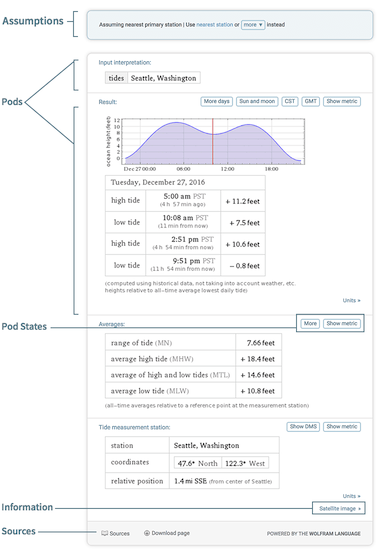Switch time zone to GMT
This screenshot has height=557, width=381.
pyautogui.click(x=311, y=102)
